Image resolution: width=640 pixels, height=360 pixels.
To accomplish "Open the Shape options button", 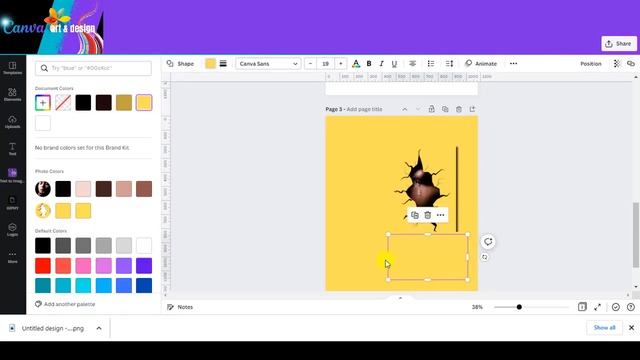I will click(180, 64).
